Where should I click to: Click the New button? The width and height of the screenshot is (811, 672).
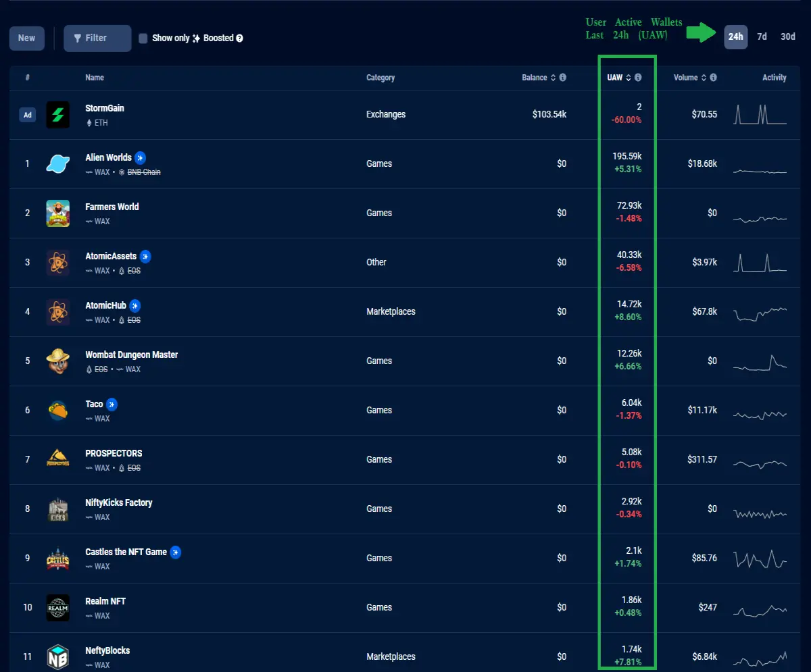click(27, 38)
